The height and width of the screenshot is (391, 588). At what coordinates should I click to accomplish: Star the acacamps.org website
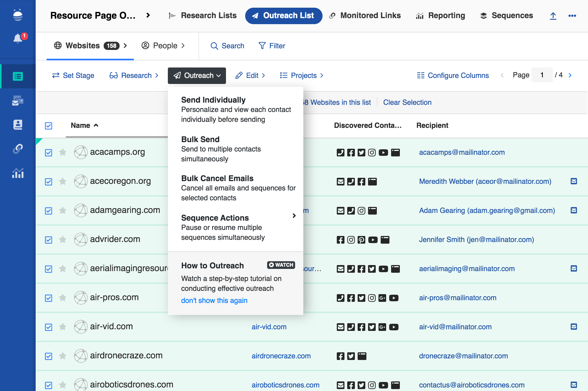coord(63,152)
